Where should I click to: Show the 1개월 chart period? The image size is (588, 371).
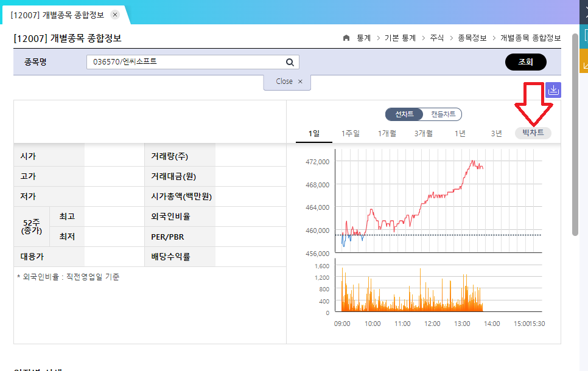(x=387, y=133)
